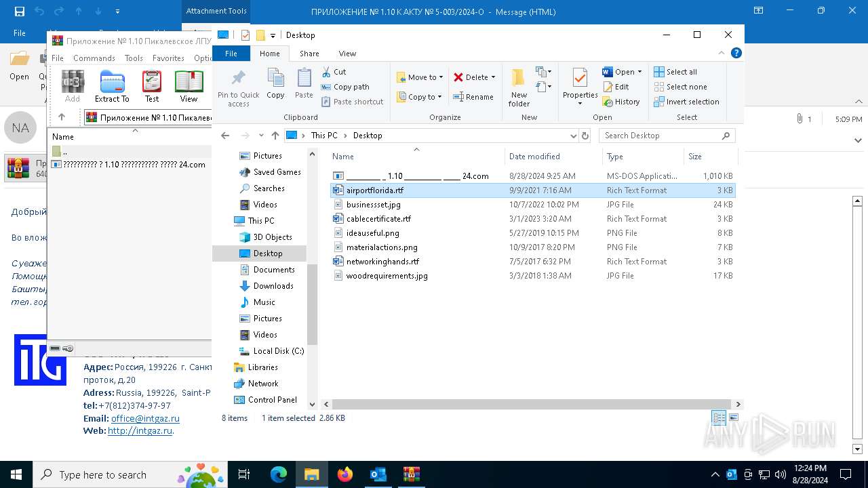
Task: Click Select none in the ribbon
Action: [680, 87]
